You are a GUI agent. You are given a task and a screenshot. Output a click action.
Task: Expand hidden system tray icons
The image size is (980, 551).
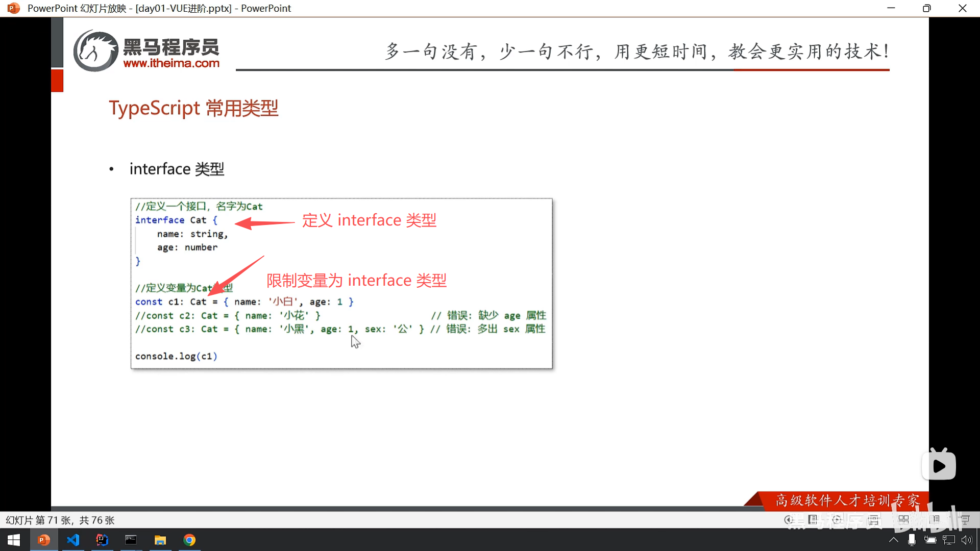893,540
